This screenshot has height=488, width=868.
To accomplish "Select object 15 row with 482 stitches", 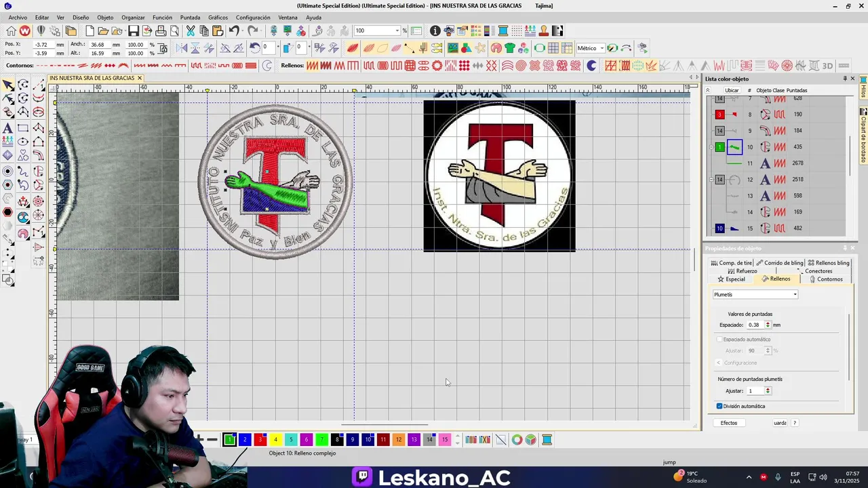I will tap(776, 228).
